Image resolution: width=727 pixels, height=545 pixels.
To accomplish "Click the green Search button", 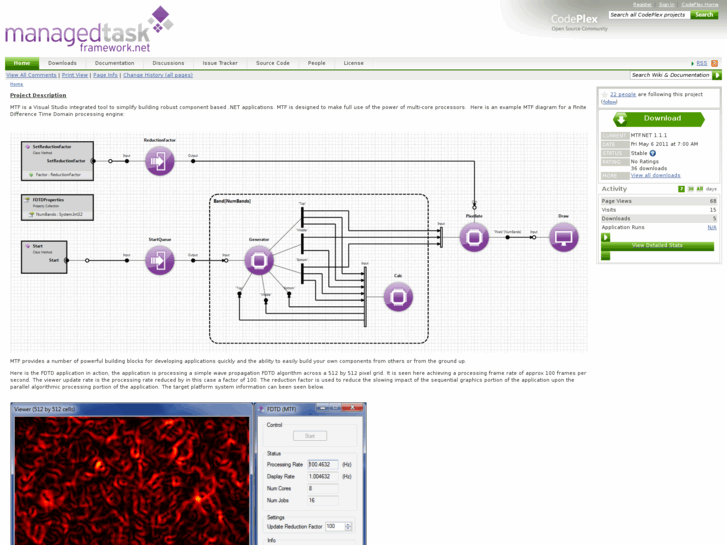I will [704, 15].
